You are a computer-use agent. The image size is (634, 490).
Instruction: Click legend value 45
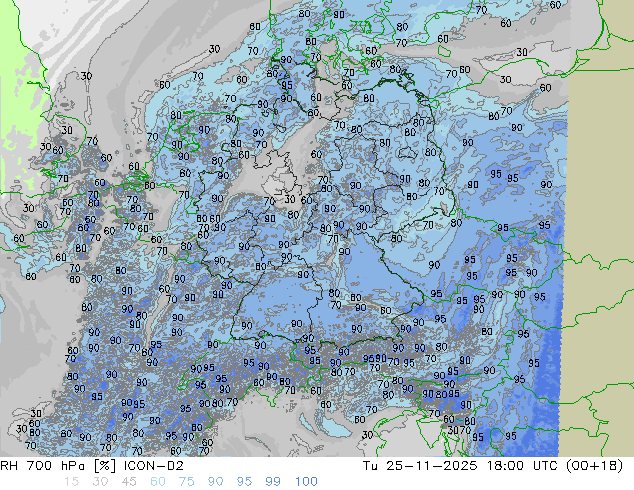(x=129, y=482)
